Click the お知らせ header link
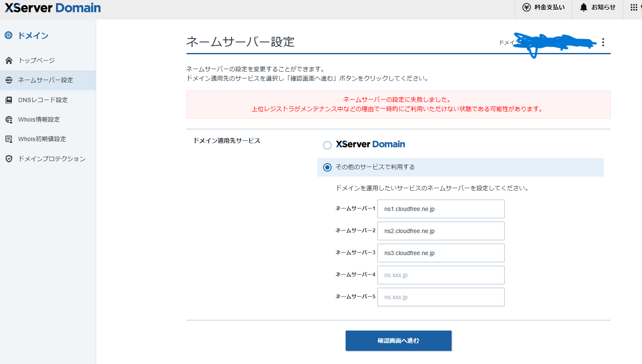 pyautogui.click(x=597, y=7)
